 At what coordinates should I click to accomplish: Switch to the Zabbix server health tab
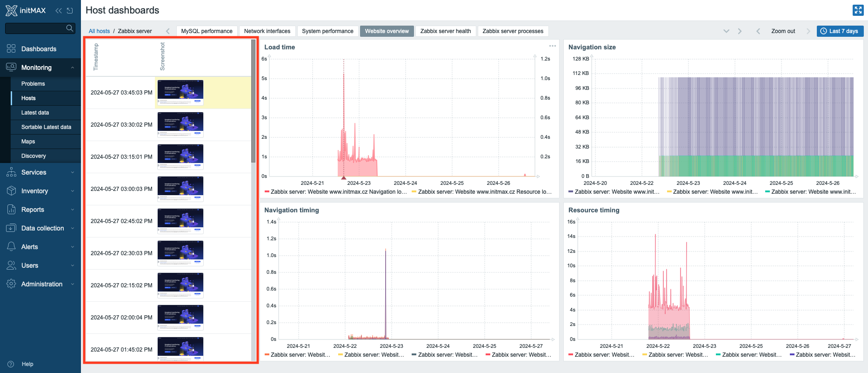446,31
